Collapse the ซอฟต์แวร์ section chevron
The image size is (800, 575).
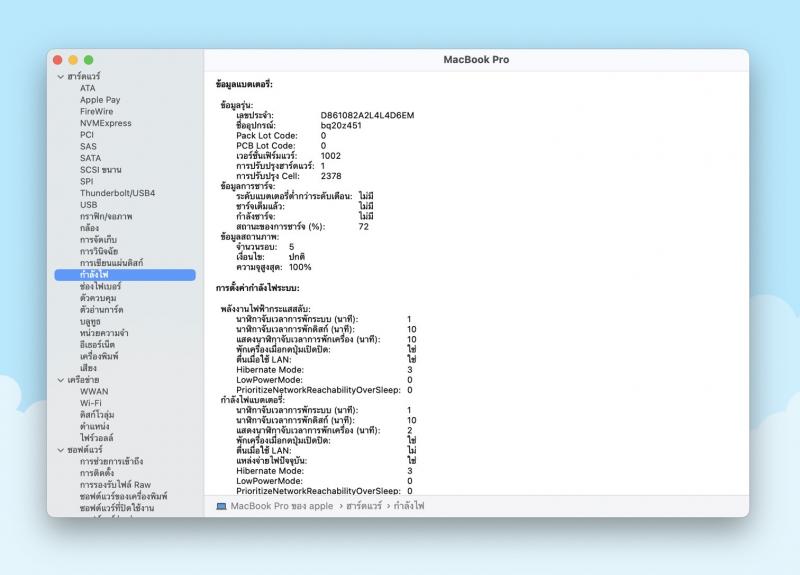(x=61, y=450)
